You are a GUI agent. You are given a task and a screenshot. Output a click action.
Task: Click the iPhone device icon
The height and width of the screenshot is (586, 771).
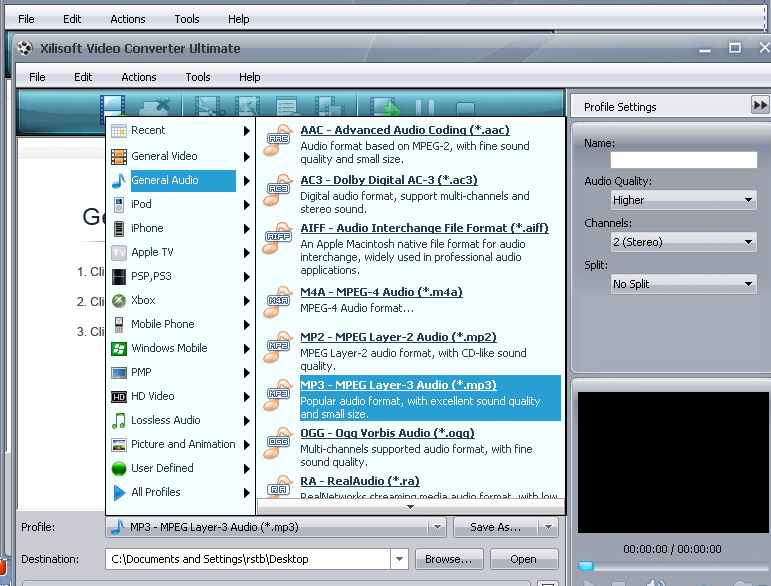pos(119,229)
